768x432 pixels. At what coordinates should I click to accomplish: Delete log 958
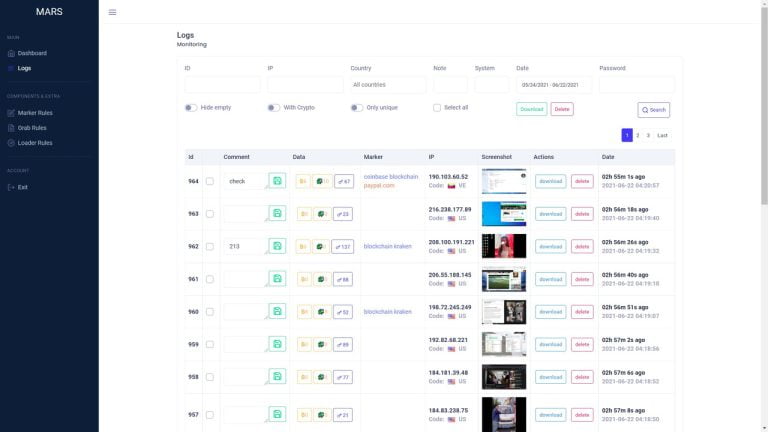click(x=582, y=377)
